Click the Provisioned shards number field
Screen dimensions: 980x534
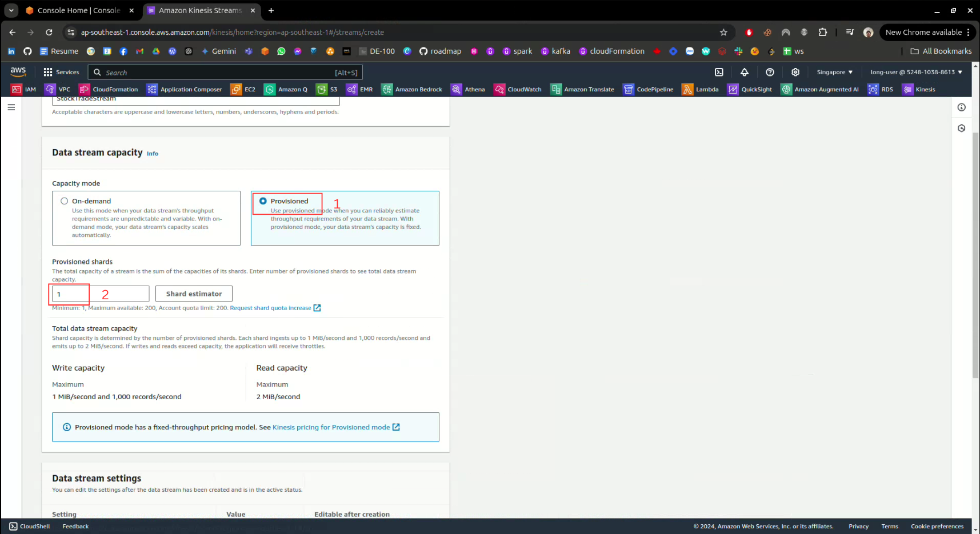pyautogui.click(x=101, y=294)
